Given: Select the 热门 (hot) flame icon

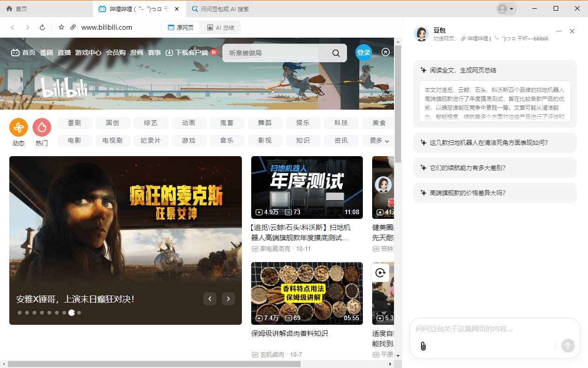Looking at the screenshot, I should point(41,126).
